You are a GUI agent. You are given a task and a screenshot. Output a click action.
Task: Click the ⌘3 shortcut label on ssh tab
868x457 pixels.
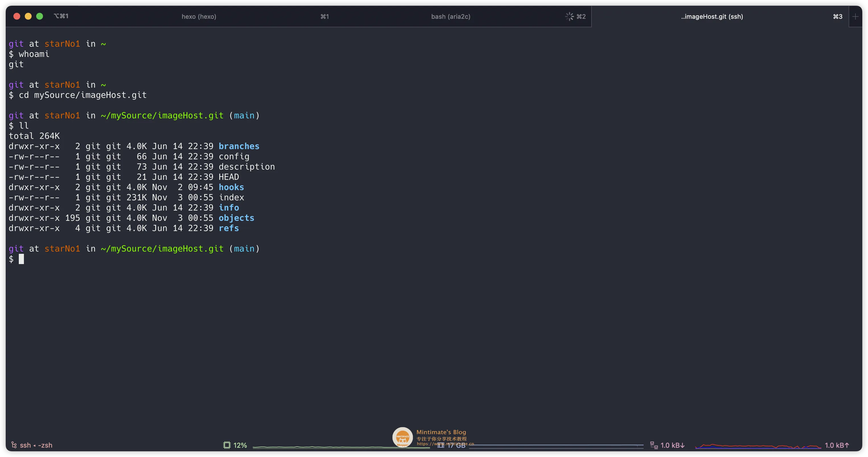click(838, 17)
